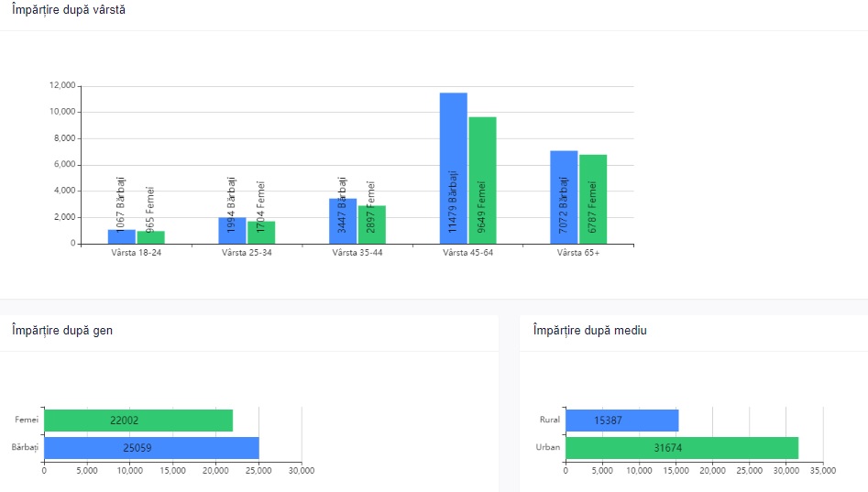This screenshot has height=492, width=868.
Task: Click the green Urban bar showing 31674
Action: 681,448
